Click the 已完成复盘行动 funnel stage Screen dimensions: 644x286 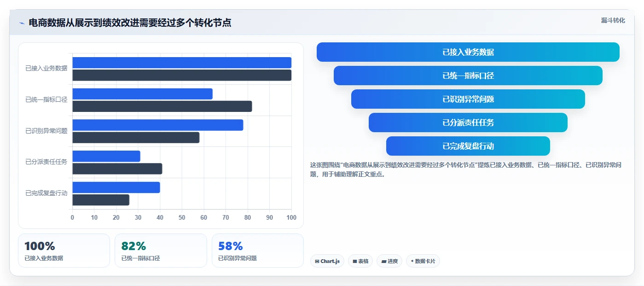click(468, 146)
